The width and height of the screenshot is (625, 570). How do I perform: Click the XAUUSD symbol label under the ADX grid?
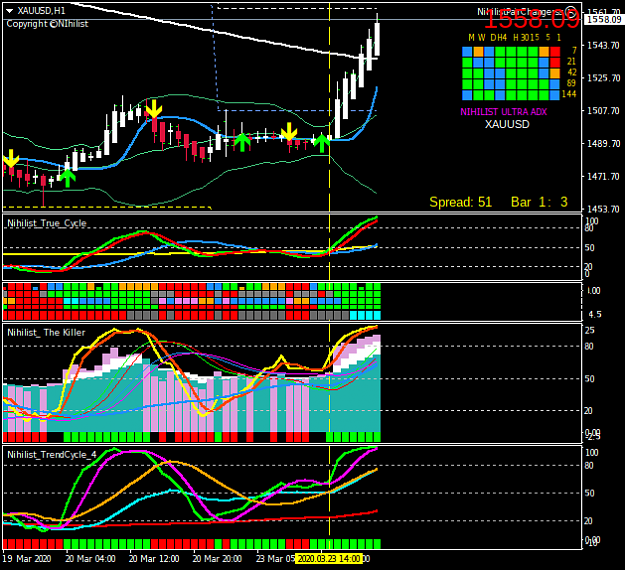tap(507, 124)
